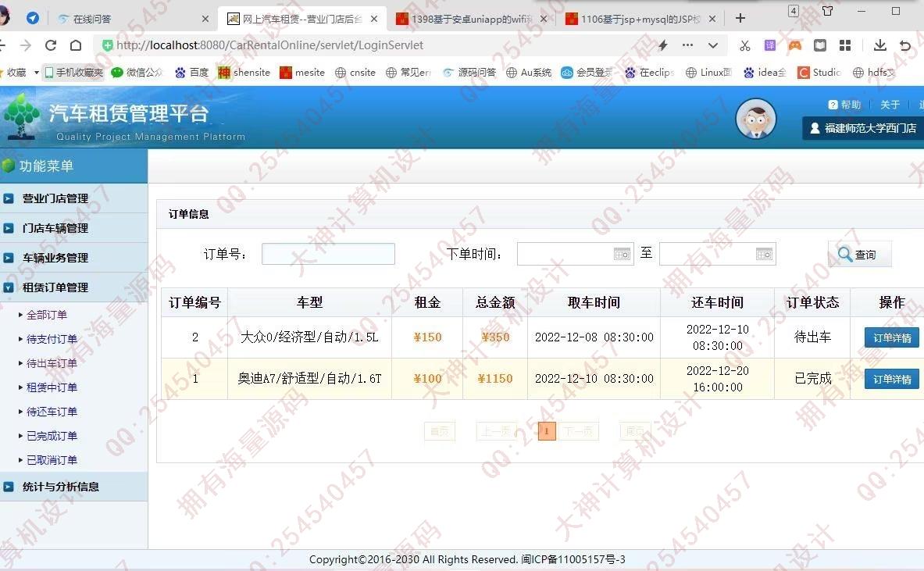Open a new browser tab with plus
Viewport: 924px width, 571px height.
coord(740,18)
